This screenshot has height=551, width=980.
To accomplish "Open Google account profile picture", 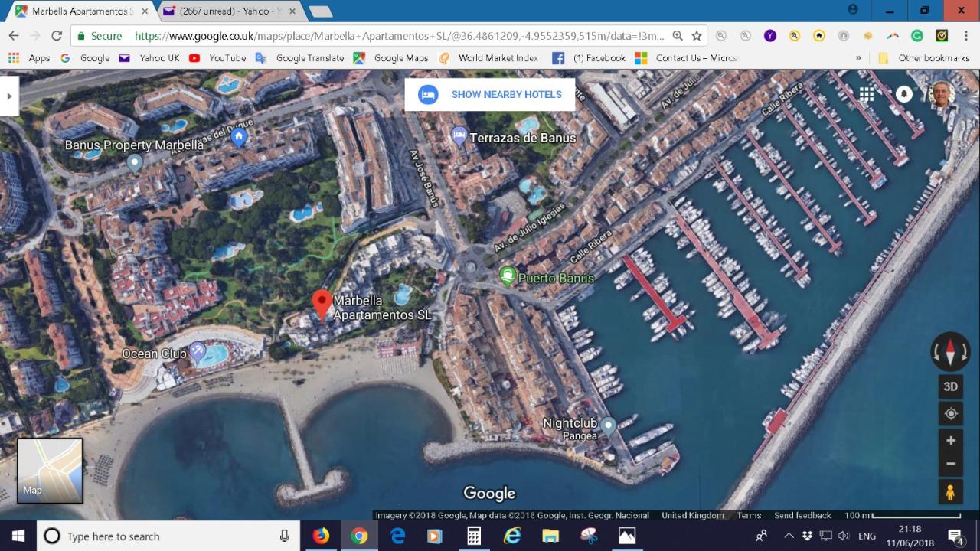I will click(942, 94).
